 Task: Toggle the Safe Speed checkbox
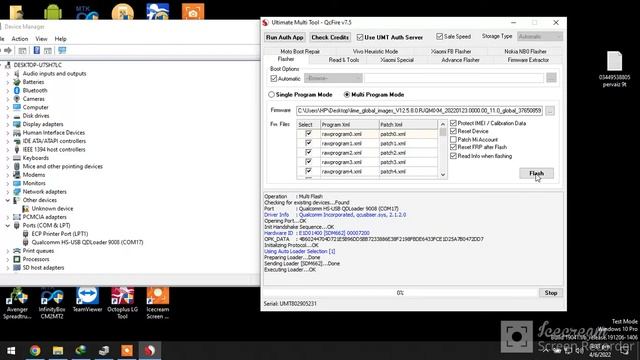pyautogui.click(x=439, y=37)
